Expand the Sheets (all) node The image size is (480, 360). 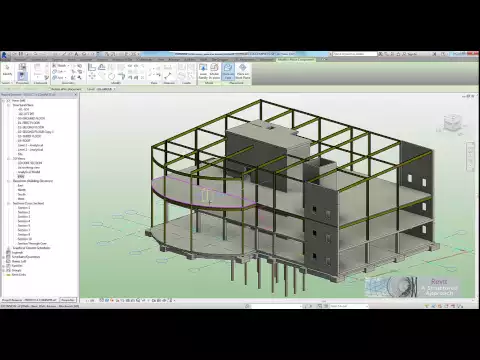click(x=3, y=261)
